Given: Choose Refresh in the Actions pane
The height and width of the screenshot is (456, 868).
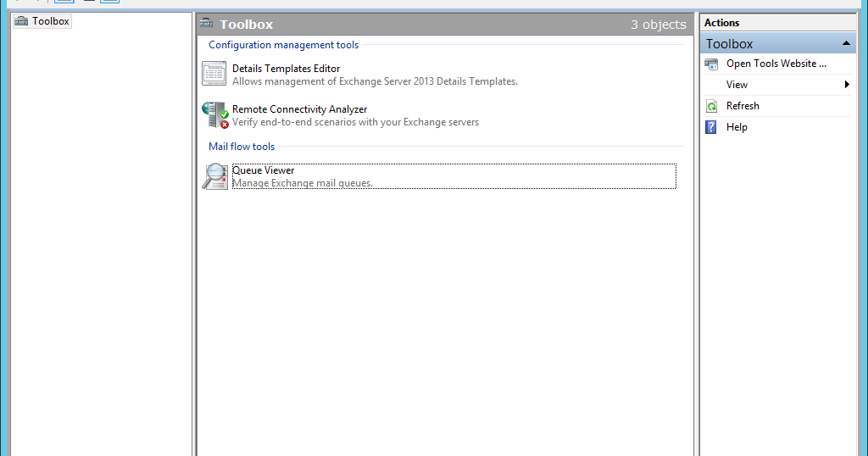Looking at the screenshot, I should pyautogui.click(x=743, y=106).
